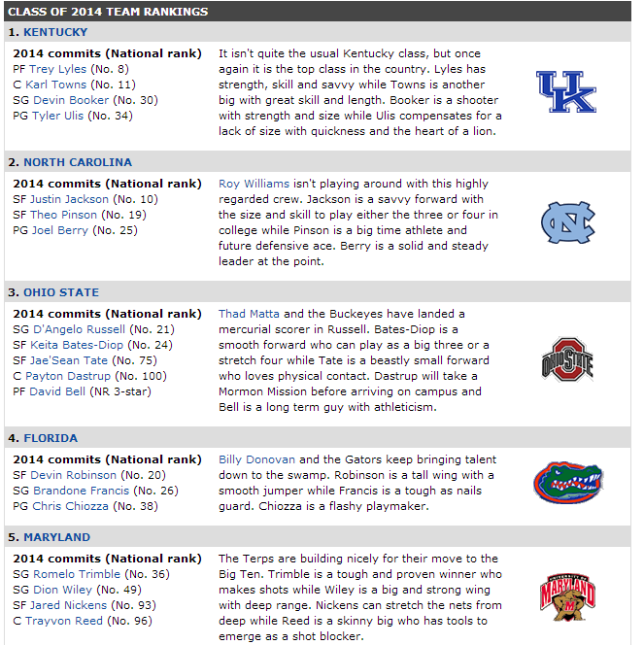Open the Thad Matta link
Viewport: 644px width, 645px height.
[x=249, y=314]
